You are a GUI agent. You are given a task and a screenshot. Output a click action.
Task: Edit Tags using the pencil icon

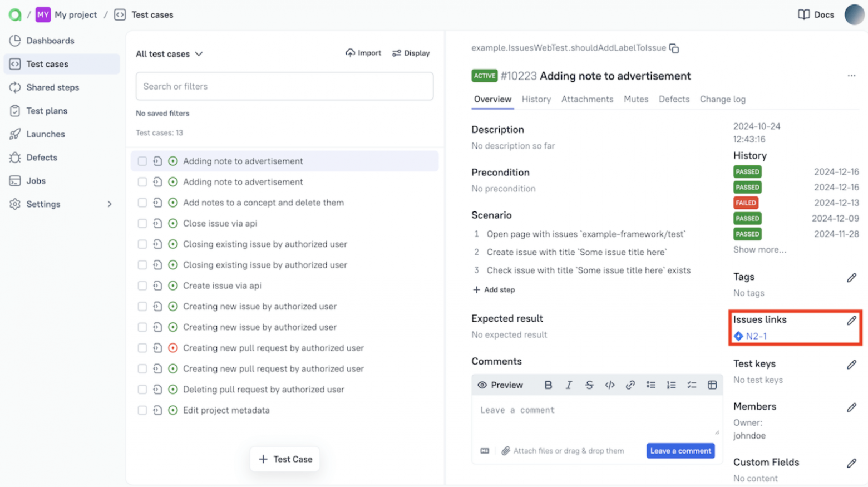coord(852,277)
